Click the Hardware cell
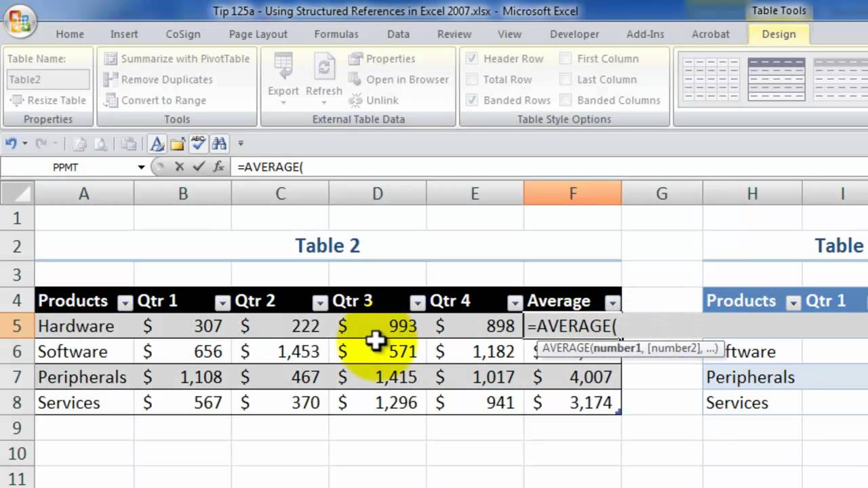 pyautogui.click(x=84, y=326)
